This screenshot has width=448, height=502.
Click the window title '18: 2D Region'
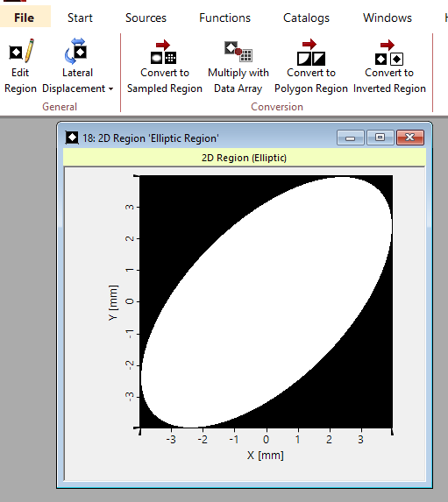click(x=151, y=138)
